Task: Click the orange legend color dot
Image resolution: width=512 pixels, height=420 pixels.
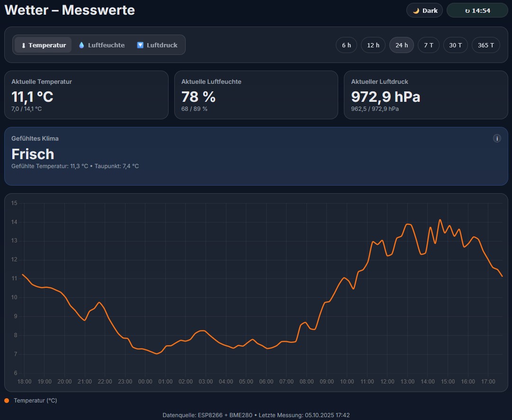Action: [x=7, y=401]
